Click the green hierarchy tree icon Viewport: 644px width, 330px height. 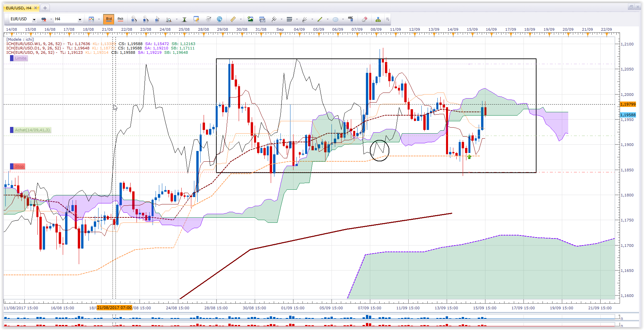tap(378, 19)
